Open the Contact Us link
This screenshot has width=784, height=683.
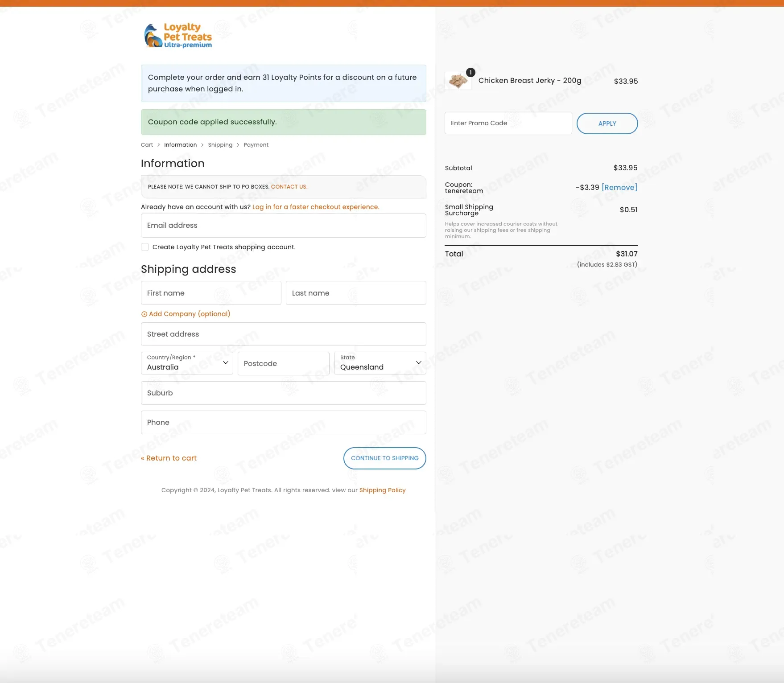(x=289, y=187)
